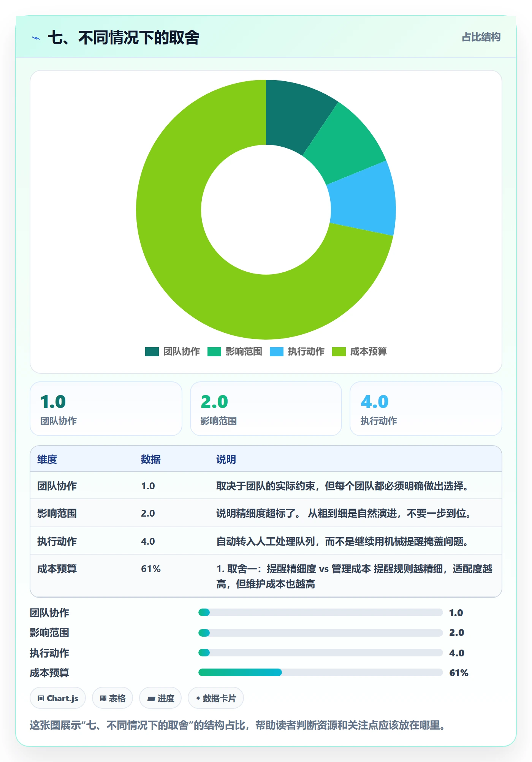Click the 数据 column header
The height and width of the screenshot is (762, 532).
(151, 459)
